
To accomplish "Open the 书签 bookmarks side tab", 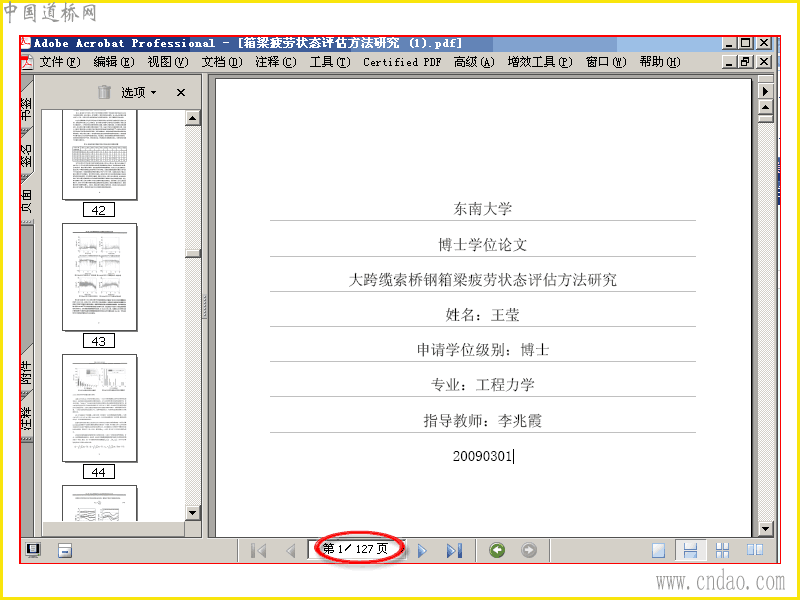I will pos(27,108).
